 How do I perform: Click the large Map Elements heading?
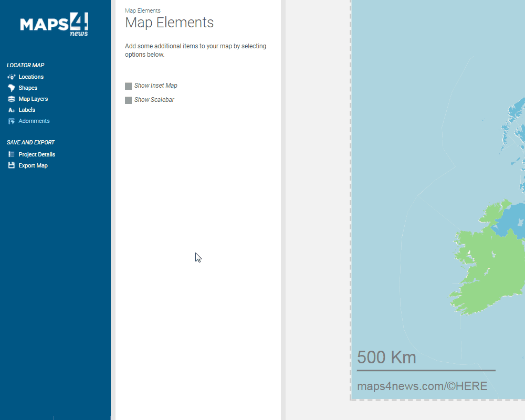169,23
